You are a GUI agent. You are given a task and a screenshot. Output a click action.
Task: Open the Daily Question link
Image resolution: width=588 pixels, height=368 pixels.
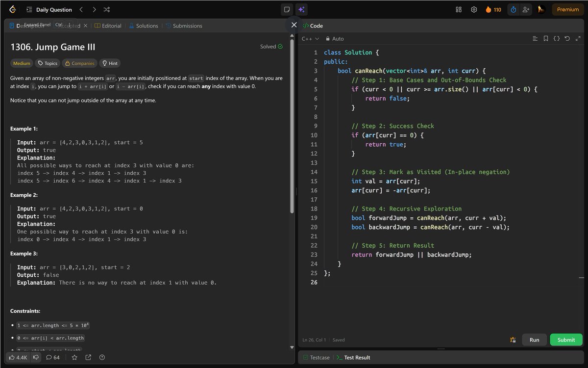point(54,9)
